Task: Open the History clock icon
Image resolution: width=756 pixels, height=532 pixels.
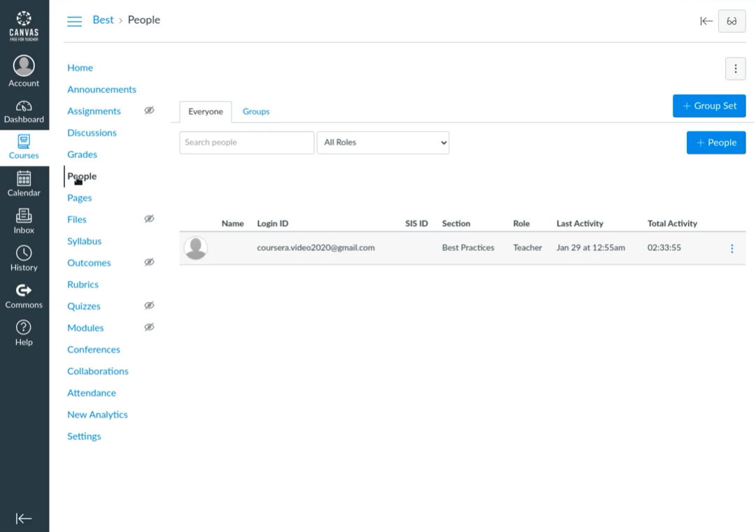Action: [x=24, y=253]
